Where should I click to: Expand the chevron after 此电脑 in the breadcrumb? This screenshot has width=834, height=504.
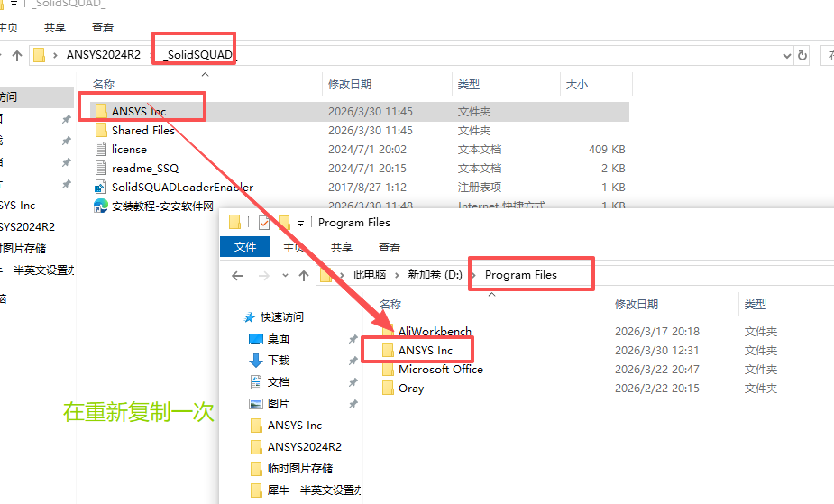[x=397, y=275]
